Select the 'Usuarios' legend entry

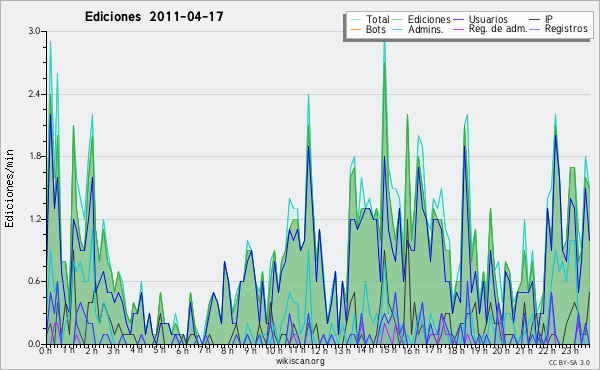pyautogui.click(x=488, y=19)
